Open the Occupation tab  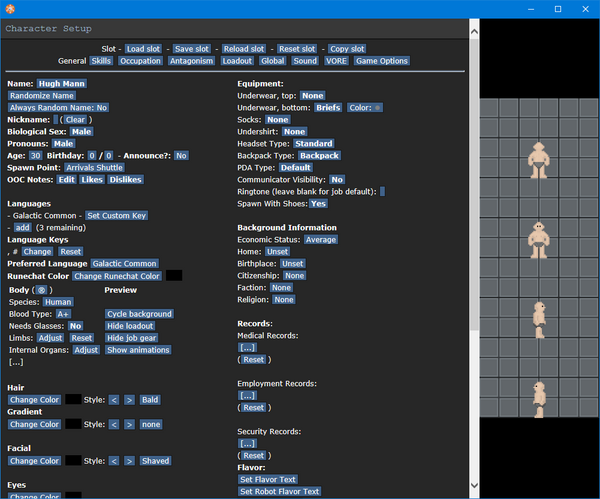pyautogui.click(x=140, y=61)
